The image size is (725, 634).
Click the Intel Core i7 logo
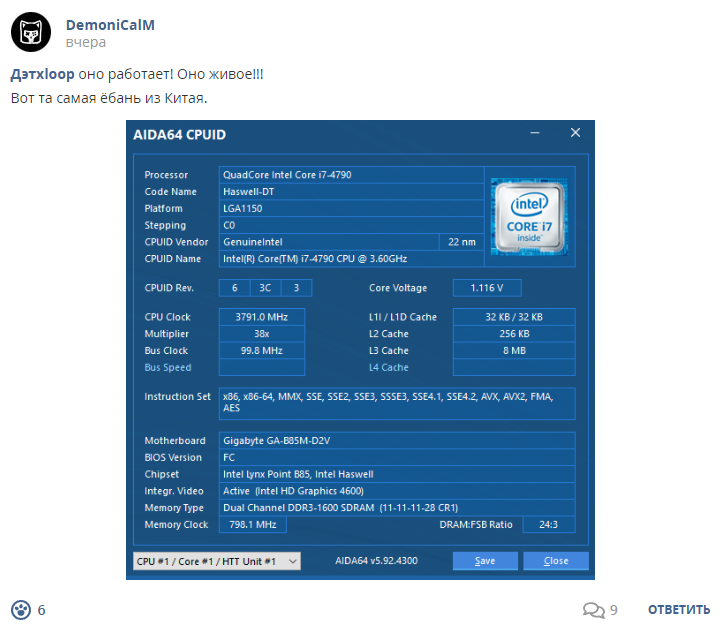coord(529,216)
